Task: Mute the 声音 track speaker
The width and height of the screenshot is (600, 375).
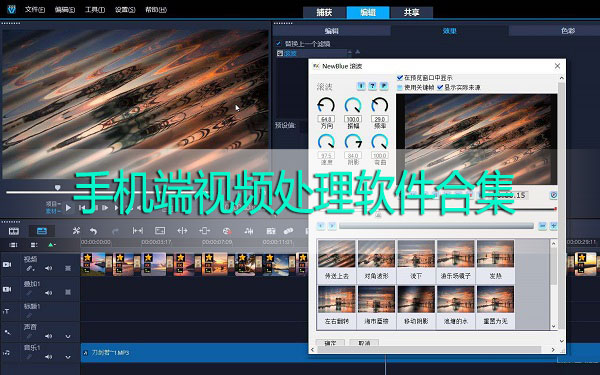Action: pos(49,336)
